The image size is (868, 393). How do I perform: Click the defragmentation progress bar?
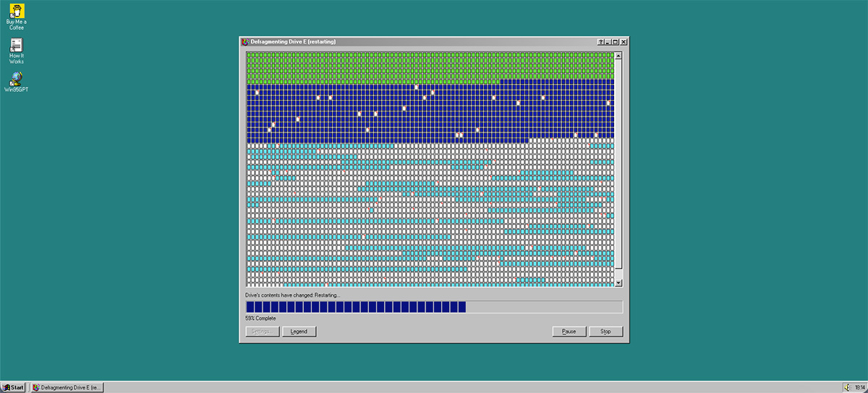pyautogui.click(x=434, y=307)
